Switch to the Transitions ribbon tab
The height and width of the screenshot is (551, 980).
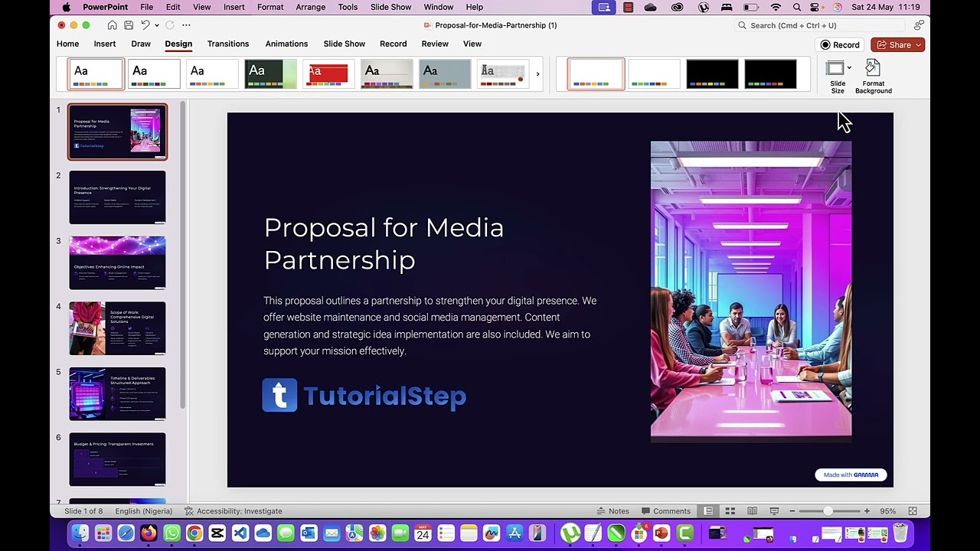[228, 44]
